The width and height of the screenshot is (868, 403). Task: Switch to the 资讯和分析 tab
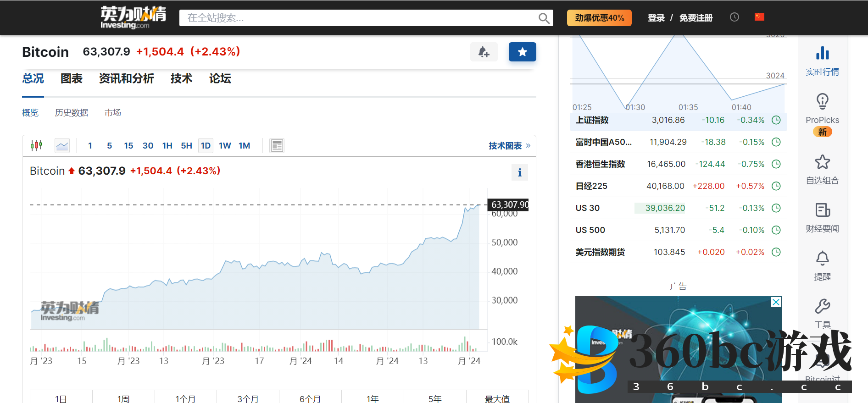pos(126,79)
